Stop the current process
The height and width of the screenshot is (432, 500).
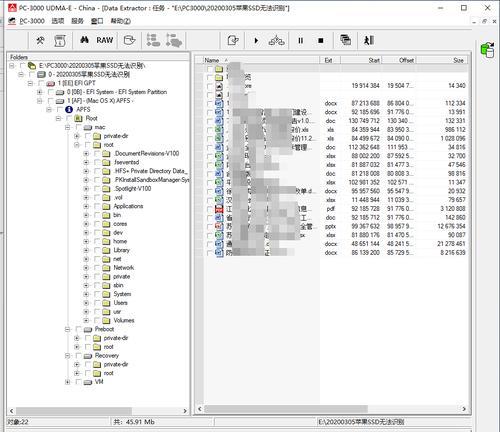(321, 41)
